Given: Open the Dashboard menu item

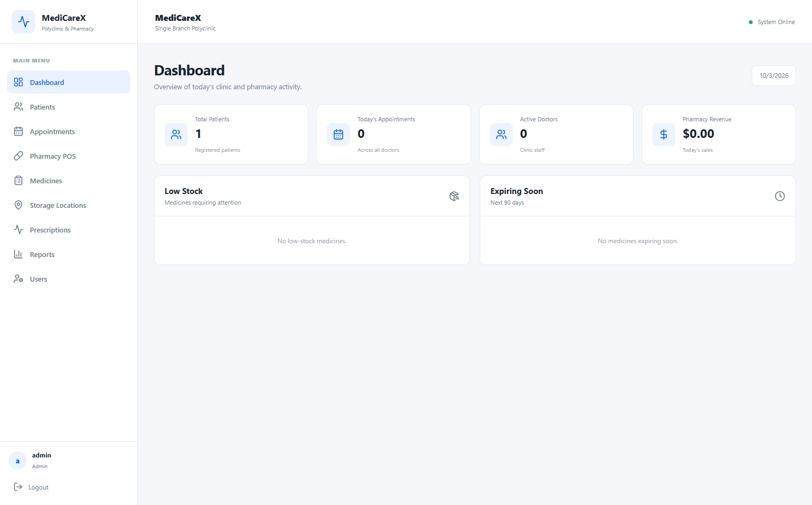Looking at the screenshot, I should click(x=68, y=82).
